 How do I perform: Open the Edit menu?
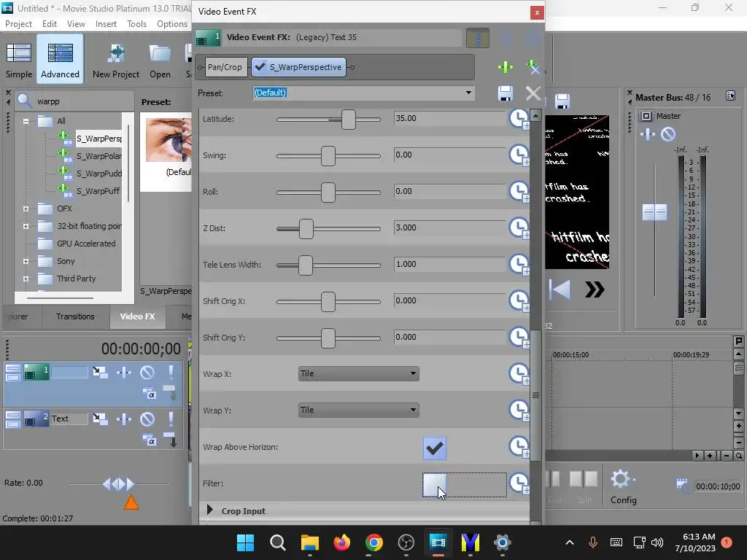pyautogui.click(x=49, y=24)
